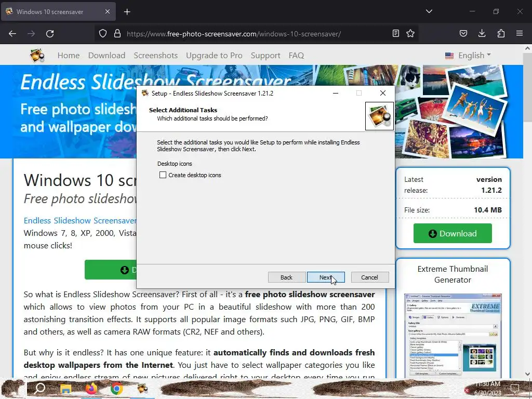The image size is (532, 399).
Task: Click the scrollbar down arrow
Action: pyautogui.click(x=527, y=374)
